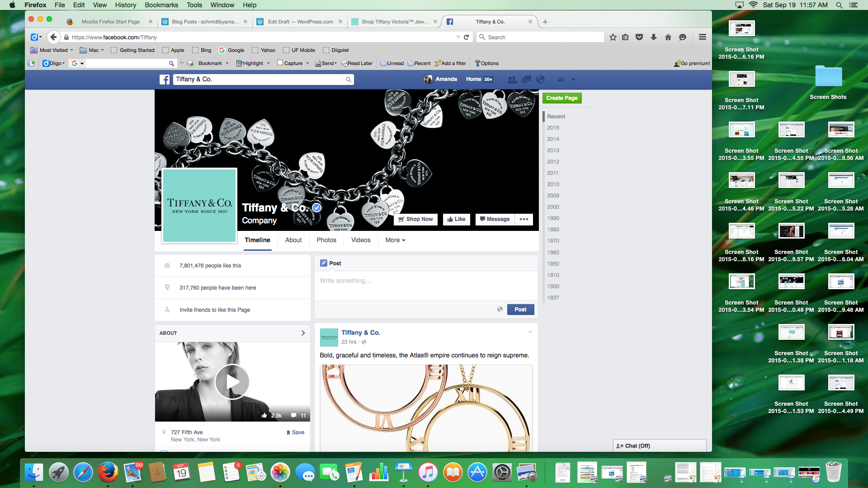This screenshot has width=868, height=488.
Task: Click the green Create Page button
Action: [x=561, y=98]
